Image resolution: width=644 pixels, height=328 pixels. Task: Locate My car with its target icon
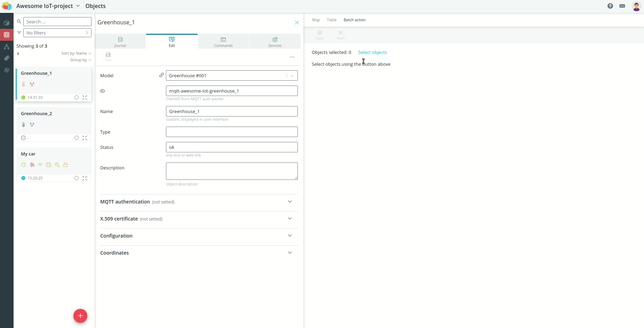coord(77,178)
